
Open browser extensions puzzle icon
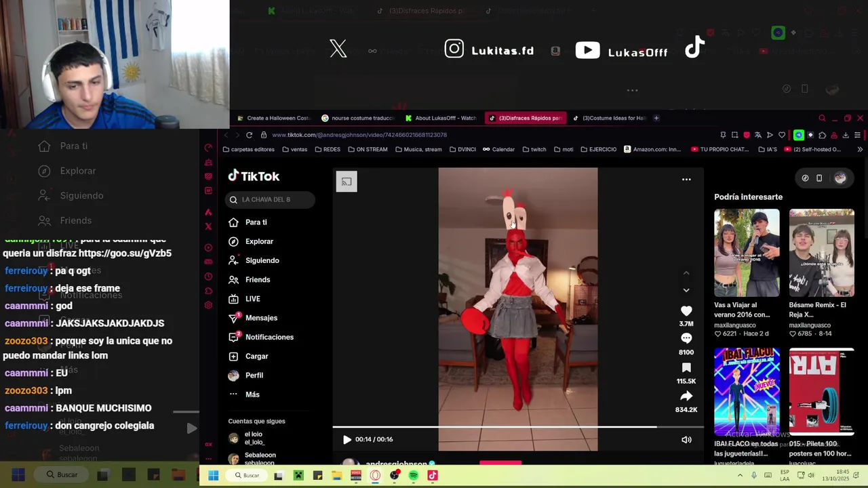822,135
